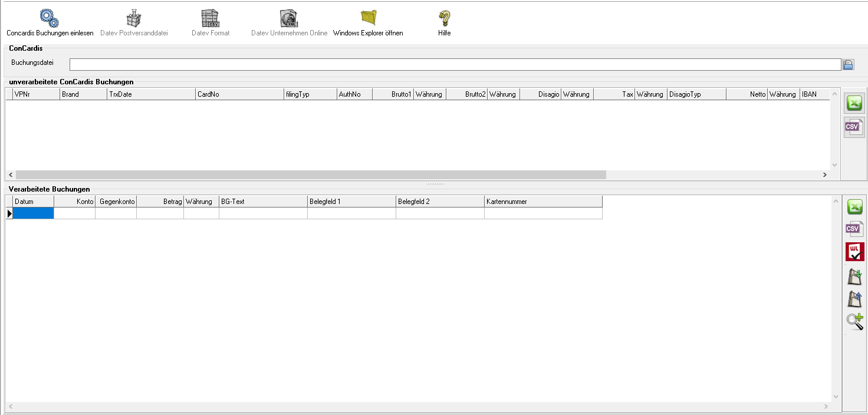The image size is (868, 415).
Task: Click Concardis Buchungen einlesen gears icon
Action: point(50,19)
